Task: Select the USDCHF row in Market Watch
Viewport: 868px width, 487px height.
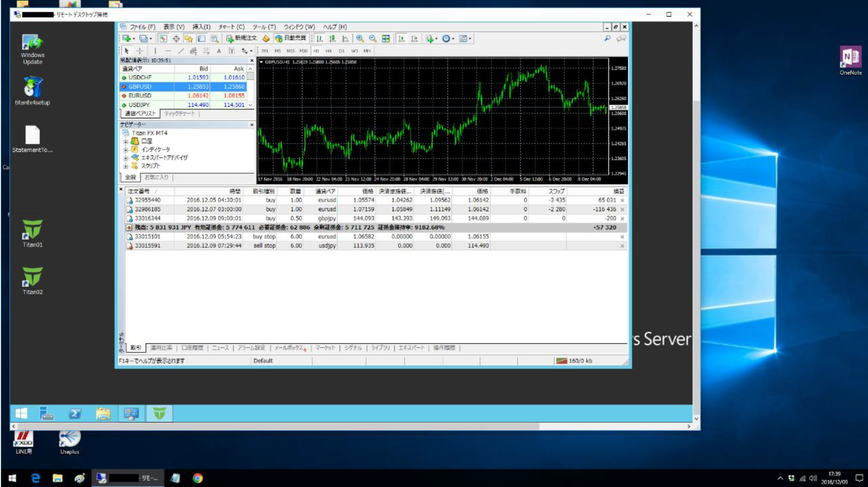Action: [x=183, y=77]
